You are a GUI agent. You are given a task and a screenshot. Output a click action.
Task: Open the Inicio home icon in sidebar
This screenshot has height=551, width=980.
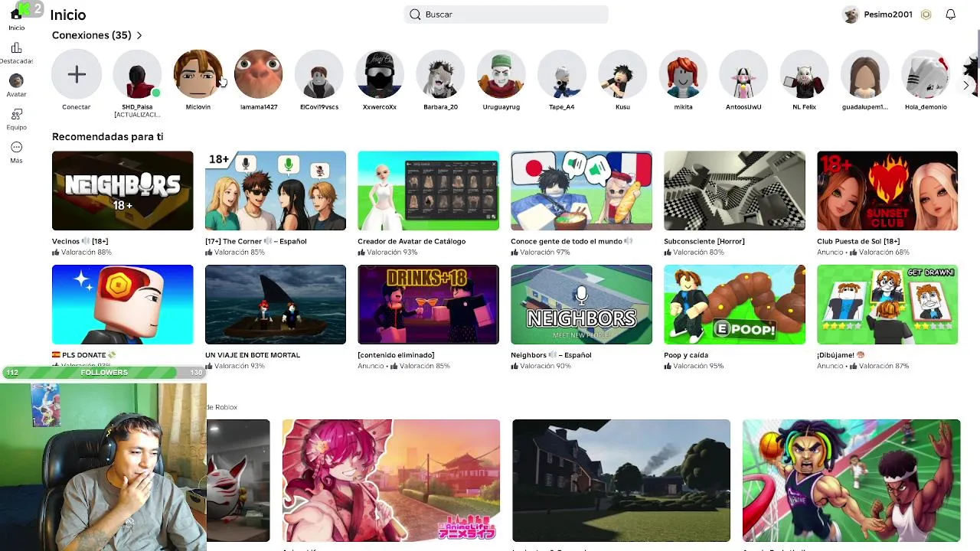click(16, 15)
